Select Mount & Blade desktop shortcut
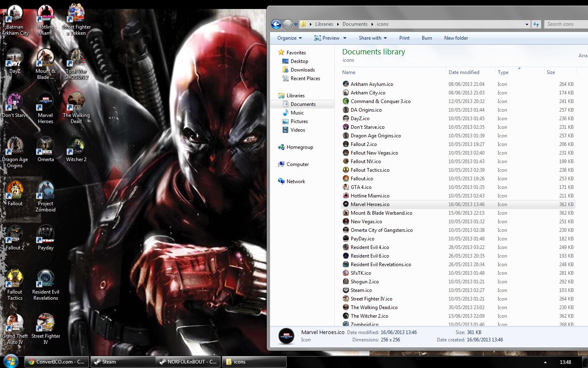The width and height of the screenshot is (588, 368). (x=45, y=64)
